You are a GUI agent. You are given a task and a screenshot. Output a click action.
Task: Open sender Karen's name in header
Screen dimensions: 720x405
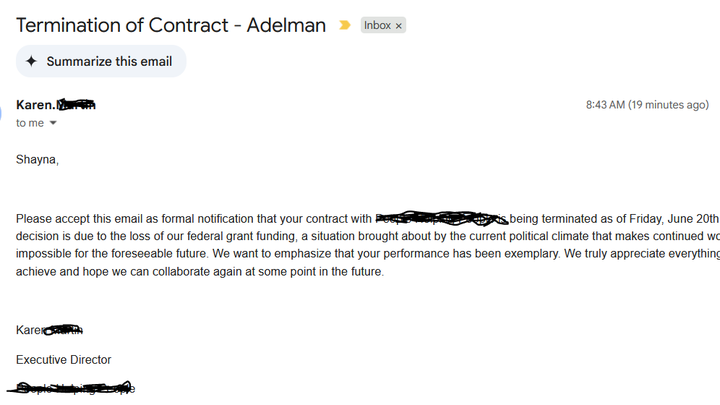(56, 105)
